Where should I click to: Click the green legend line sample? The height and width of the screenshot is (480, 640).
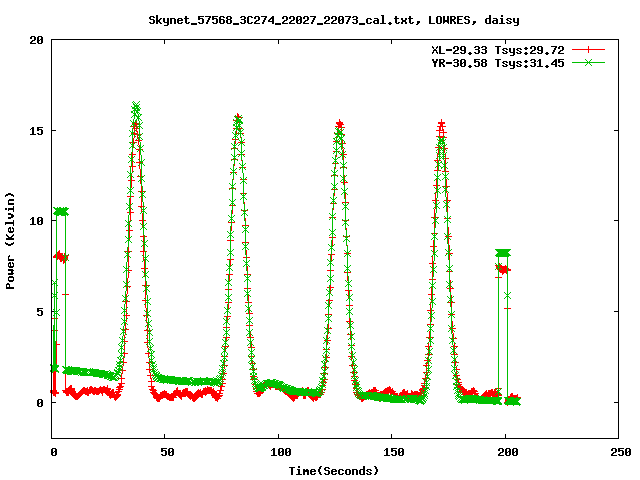point(588,62)
